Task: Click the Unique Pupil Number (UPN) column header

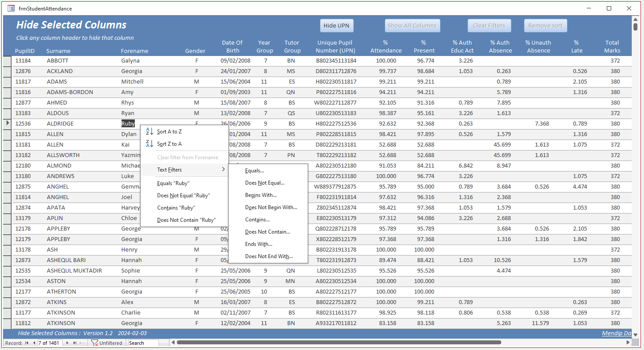Action: tap(336, 46)
